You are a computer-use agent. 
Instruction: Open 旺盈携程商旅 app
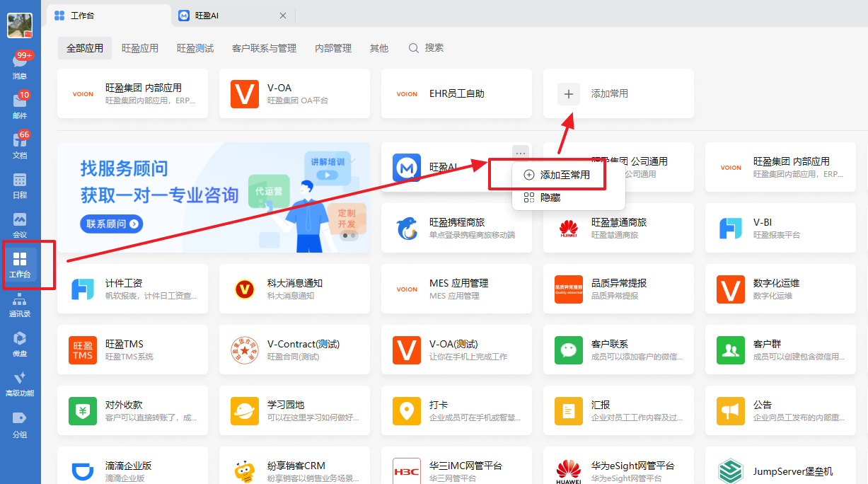(x=457, y=228)
